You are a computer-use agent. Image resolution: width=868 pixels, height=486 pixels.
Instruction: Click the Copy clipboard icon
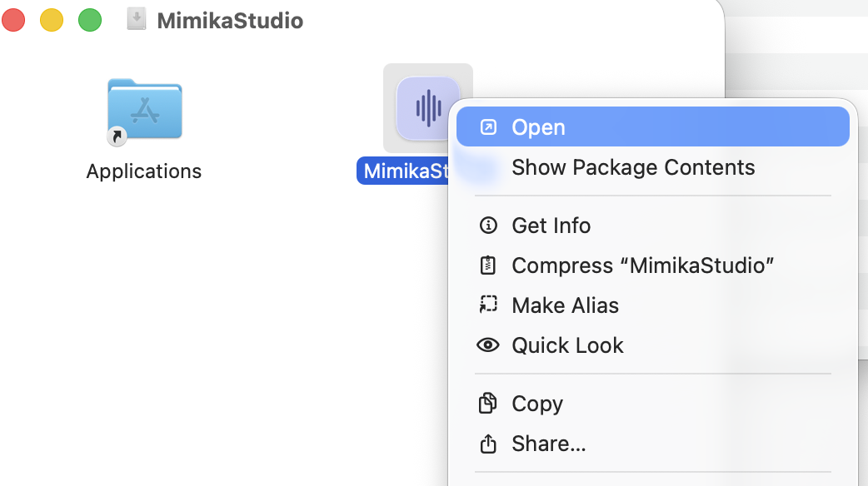pos(488,403)
